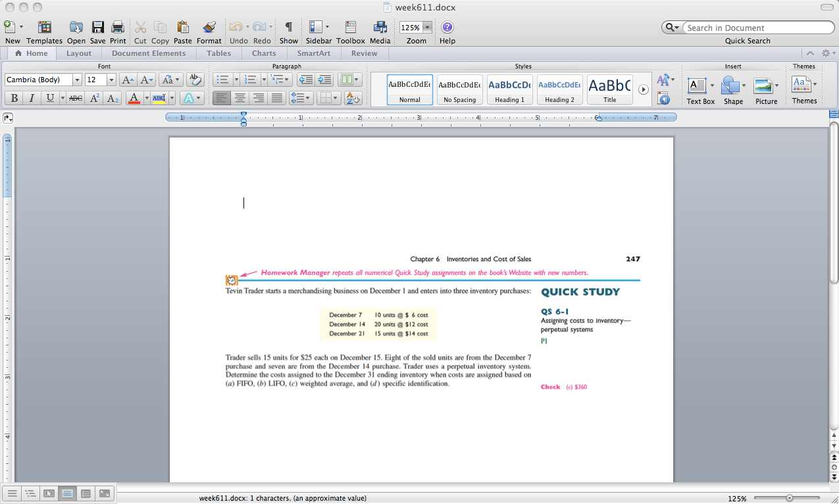Toggle Show nonprinting paragraph marks
839x504 pixels.
(x=288, y=27)
